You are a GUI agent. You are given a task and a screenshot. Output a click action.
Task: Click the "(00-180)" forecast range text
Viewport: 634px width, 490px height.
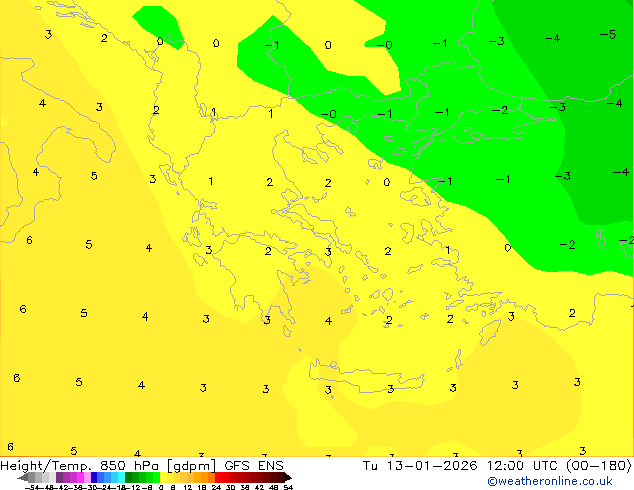pos(599,466)
